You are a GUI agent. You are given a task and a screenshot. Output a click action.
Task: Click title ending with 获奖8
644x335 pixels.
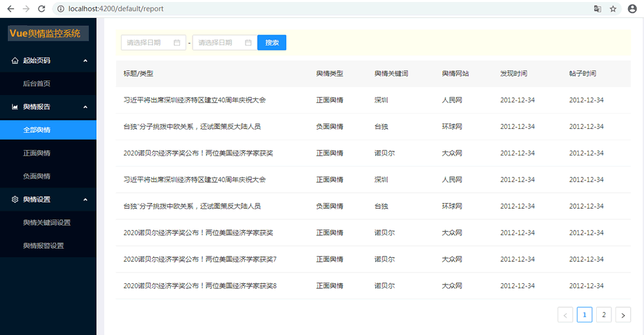pos(200,286)
